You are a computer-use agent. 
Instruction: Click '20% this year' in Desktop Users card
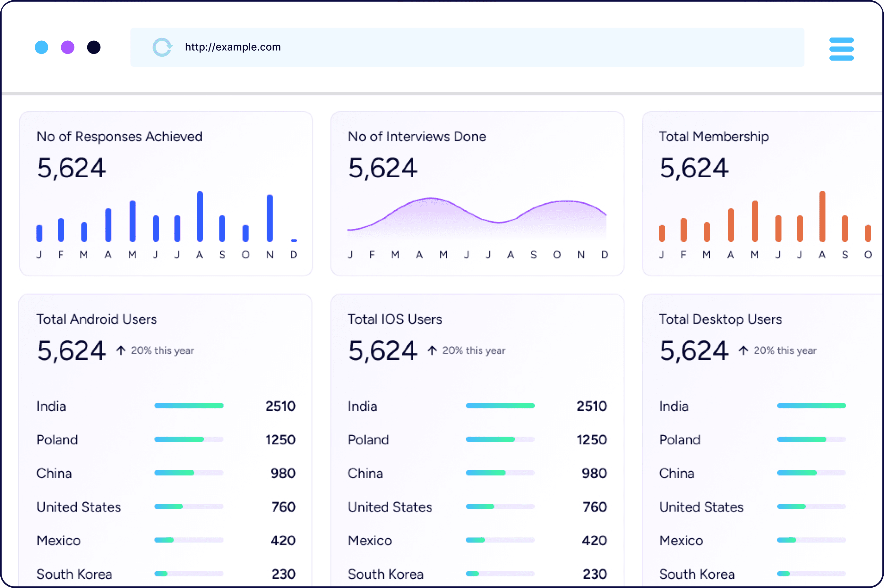[x=785, y=351]
